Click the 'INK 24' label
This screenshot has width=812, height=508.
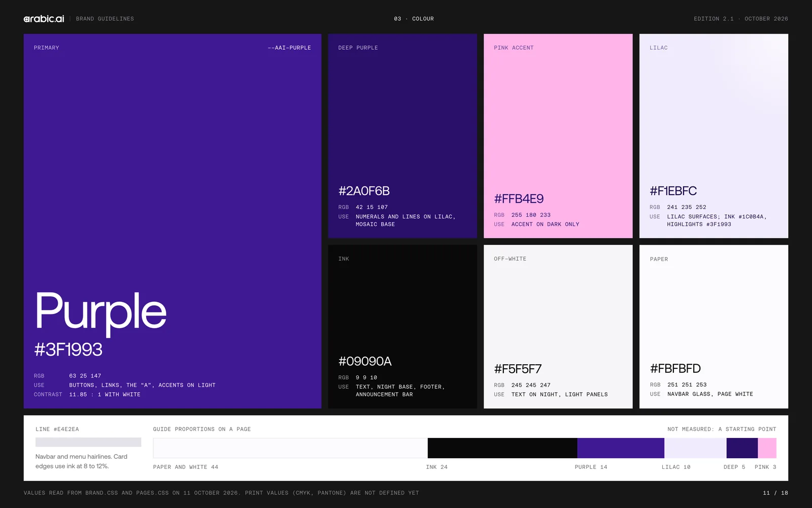436,467
